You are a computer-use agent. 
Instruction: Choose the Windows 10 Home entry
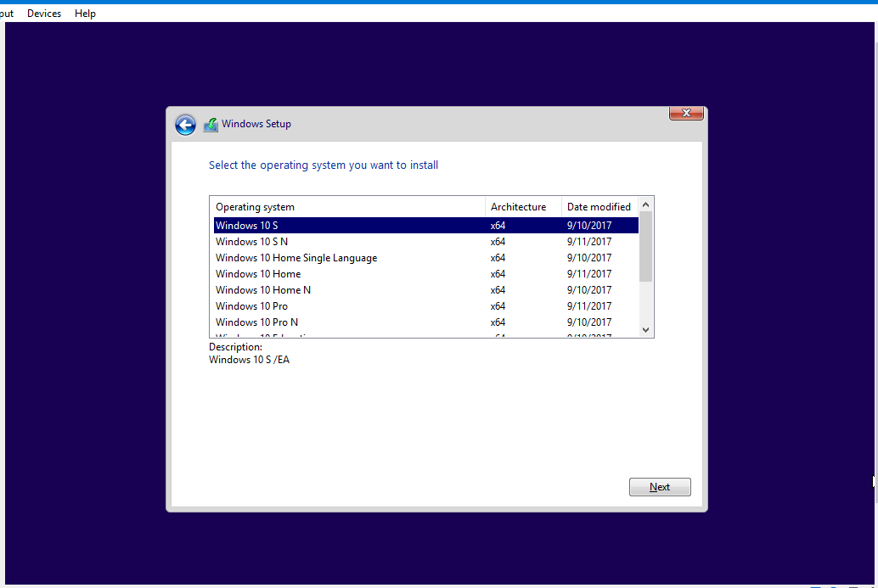[x=425, y=274]
